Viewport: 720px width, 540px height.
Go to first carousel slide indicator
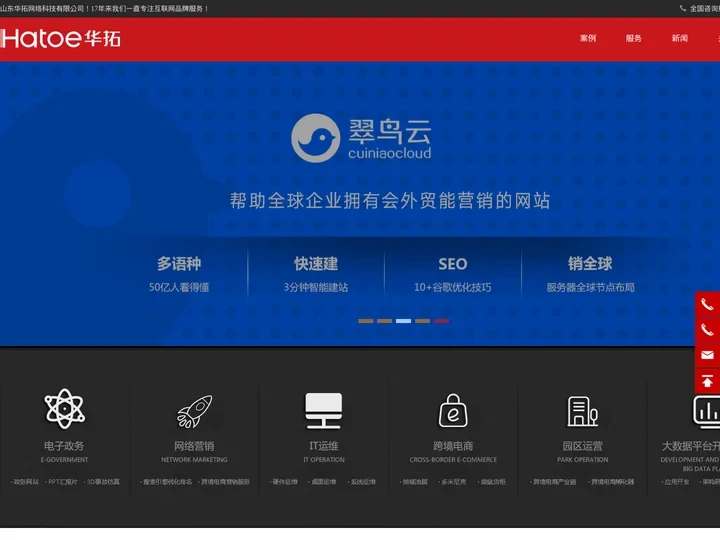point(366,321)
